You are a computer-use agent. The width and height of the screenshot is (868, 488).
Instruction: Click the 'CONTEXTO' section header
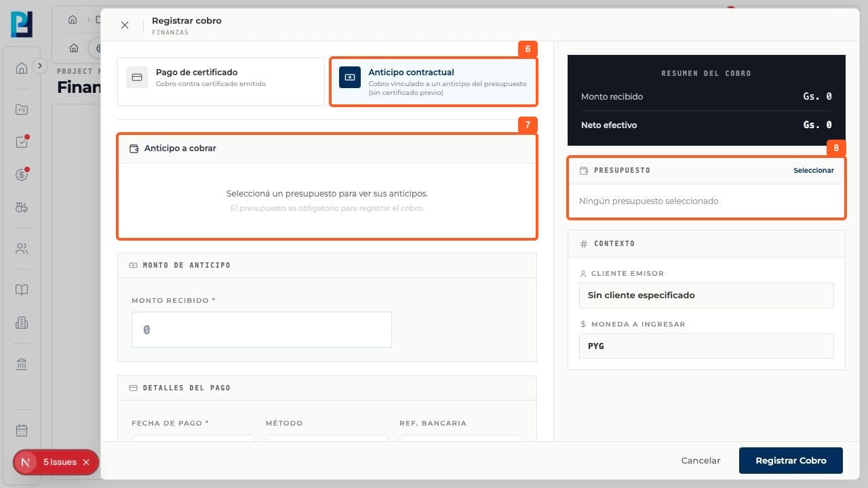coord(614,243)
